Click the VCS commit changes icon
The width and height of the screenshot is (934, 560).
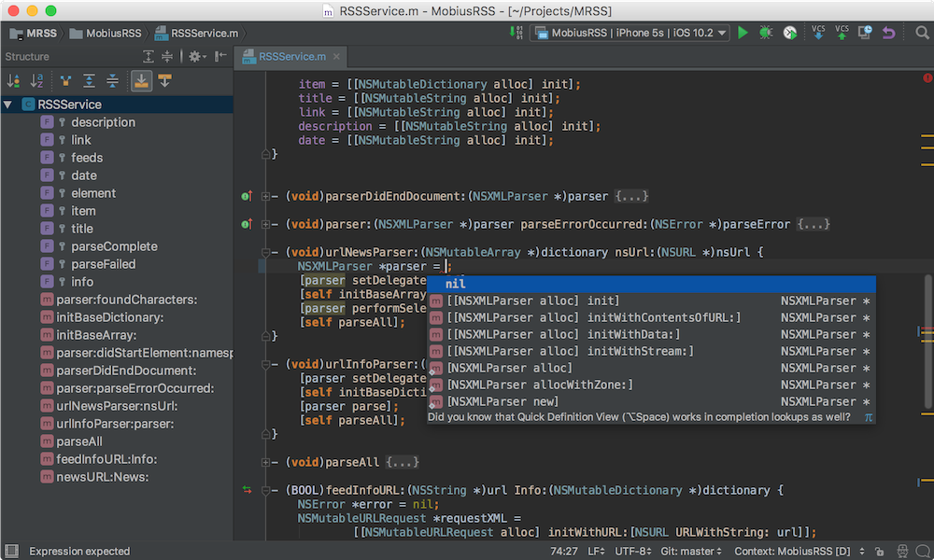coord(842,33)
